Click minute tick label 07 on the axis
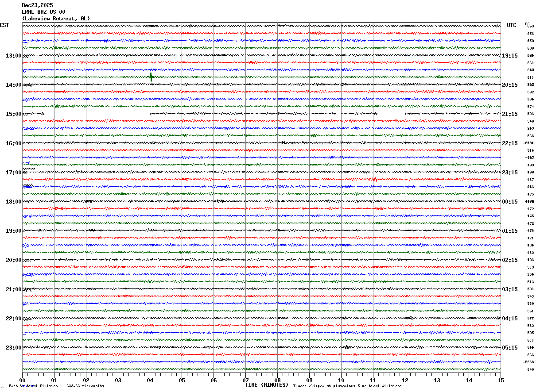Viewport: 536px width, 392px height. (x=245, y=380)
